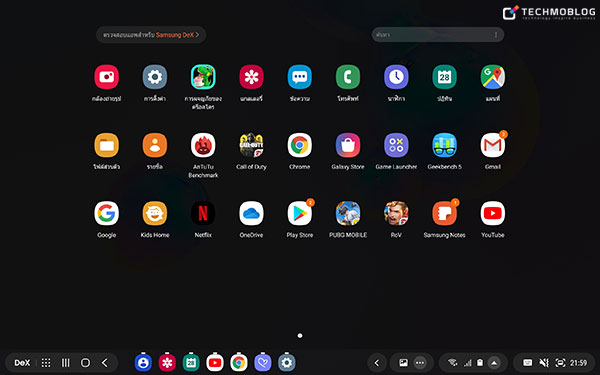Open Game Launcher
Image resolution: width=600 pixels, height=375 pixels.
[x=396, y=145]
